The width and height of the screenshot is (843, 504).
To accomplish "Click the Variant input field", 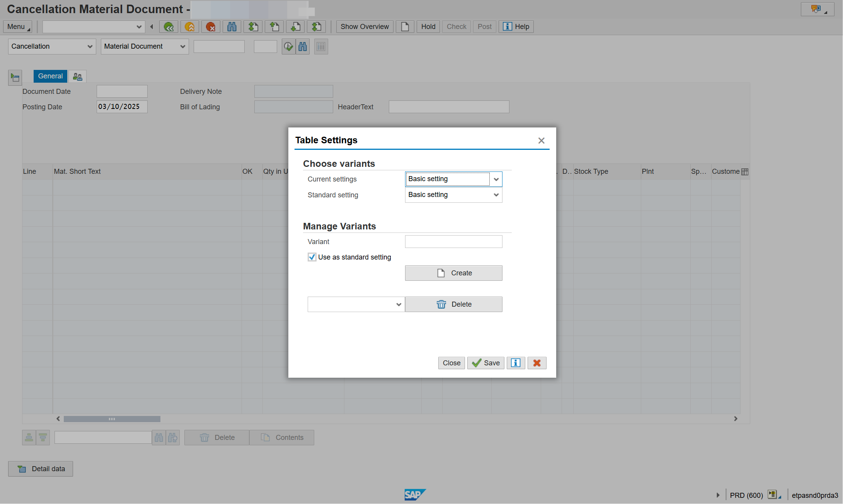I will coord(453,242).
